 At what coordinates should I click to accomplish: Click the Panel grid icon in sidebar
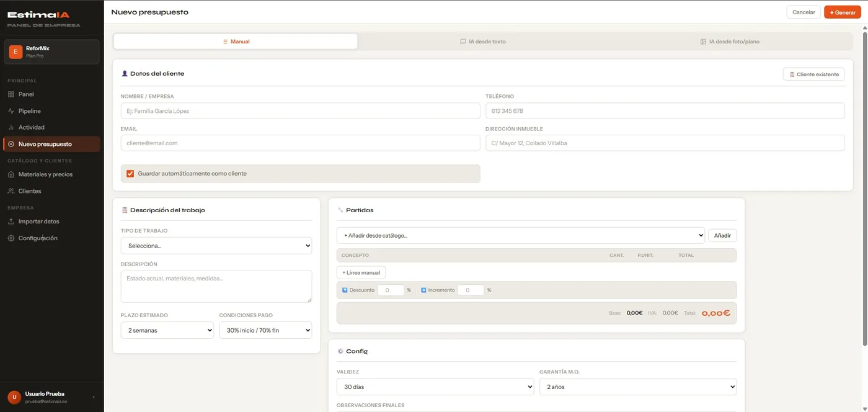11,94
